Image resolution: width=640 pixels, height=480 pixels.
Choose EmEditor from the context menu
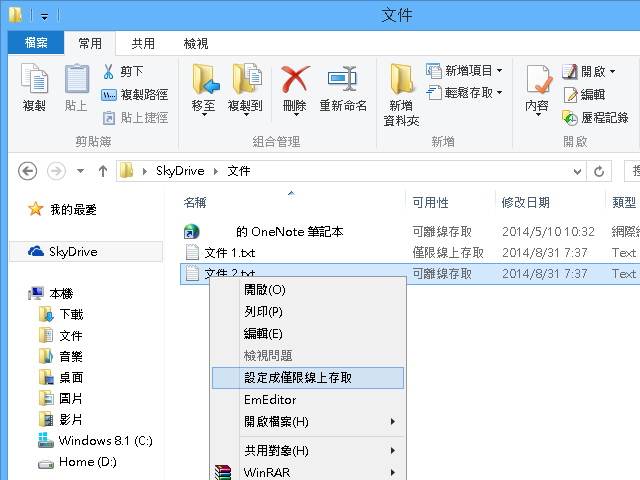coord(308,400)
